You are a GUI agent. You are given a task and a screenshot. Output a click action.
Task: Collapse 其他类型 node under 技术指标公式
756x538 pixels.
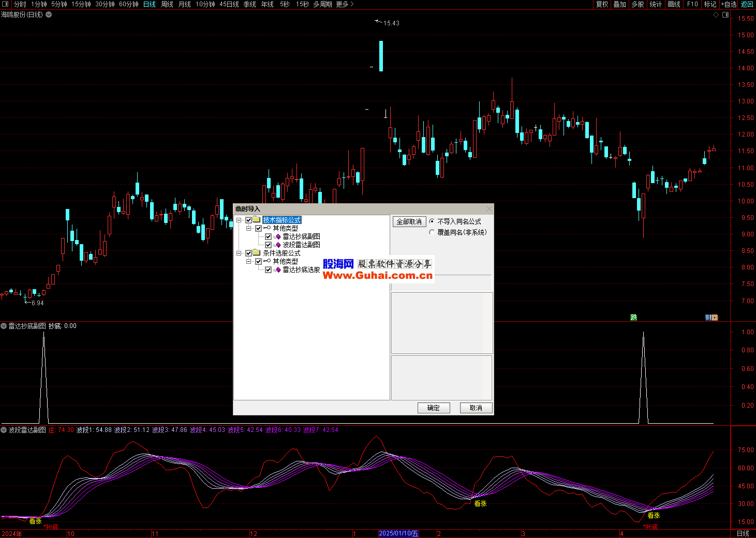(x=249, y=228)
